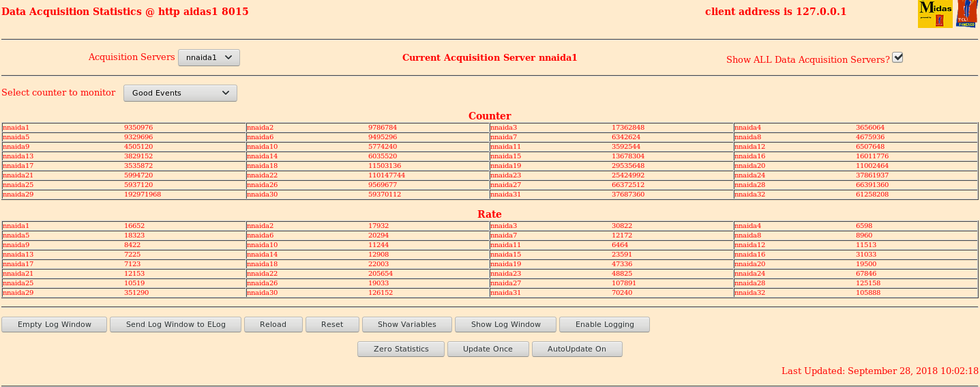The height and width of the screenshot is (387, 980).
Task: Select counter value 6507648 for nnaida12
Action: 870,147
